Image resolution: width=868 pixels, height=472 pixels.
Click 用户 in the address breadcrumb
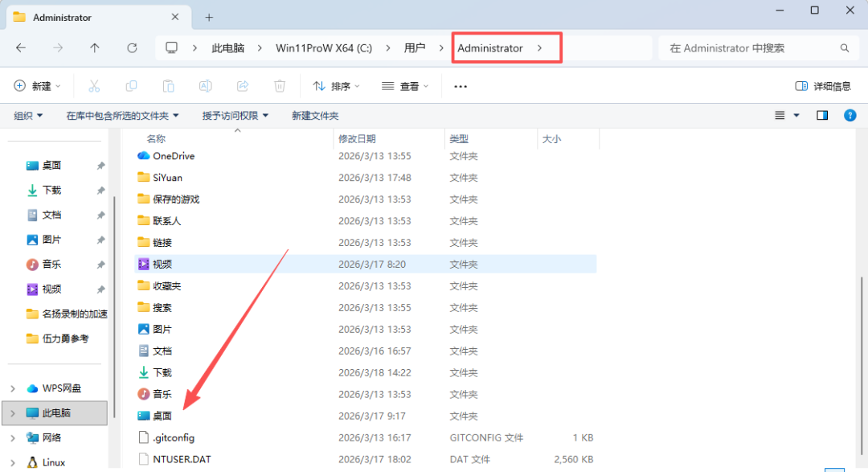[x=415, y=48]
